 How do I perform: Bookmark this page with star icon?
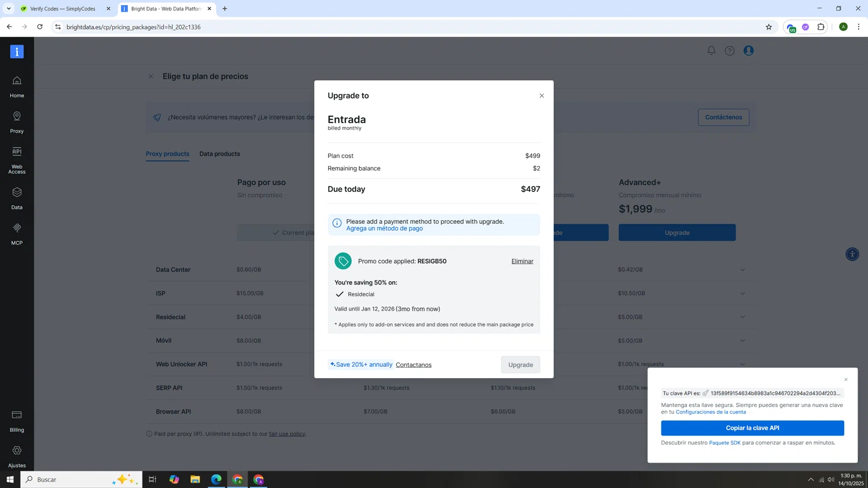pyautogui.click(x=768, y=27)
